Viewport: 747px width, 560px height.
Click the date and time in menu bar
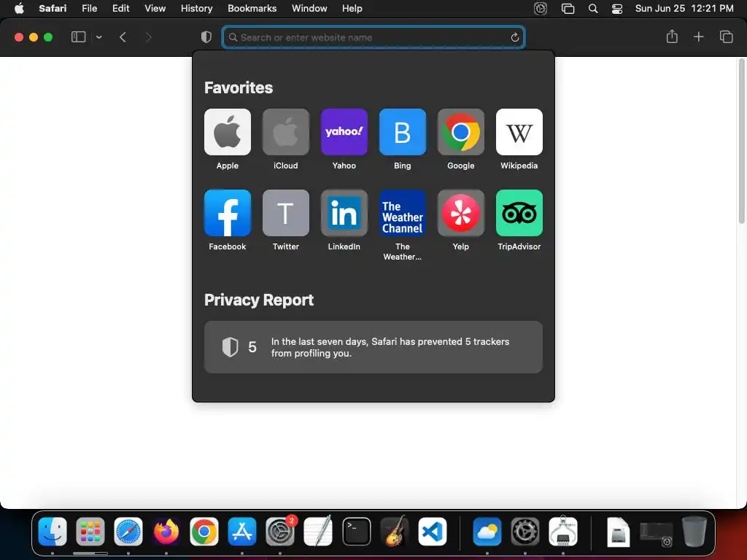[684, 9]
